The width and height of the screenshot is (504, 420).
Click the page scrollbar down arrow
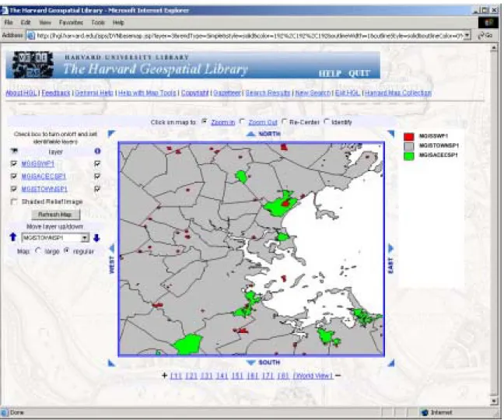(495, 401)
